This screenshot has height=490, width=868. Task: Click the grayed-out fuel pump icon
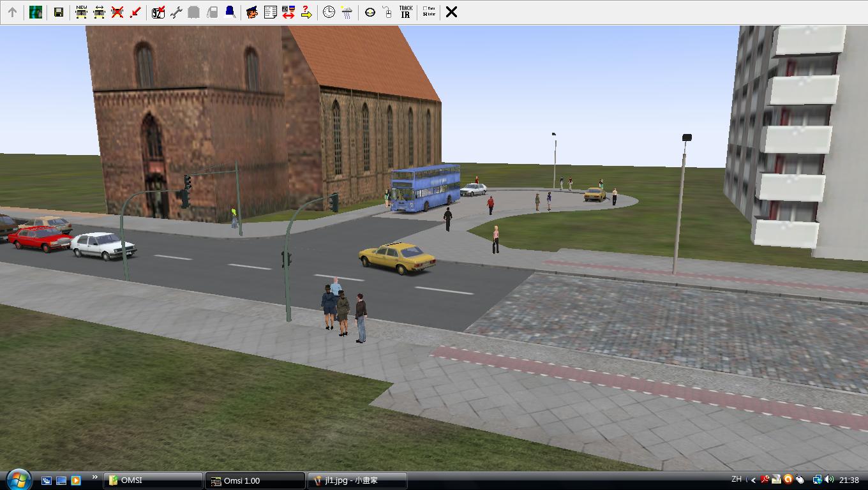(212, 12)
